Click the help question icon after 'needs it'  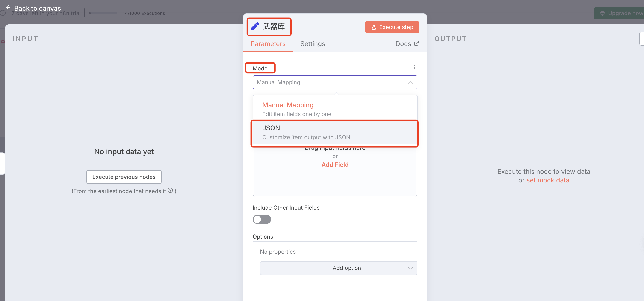(x=170, y=191)
